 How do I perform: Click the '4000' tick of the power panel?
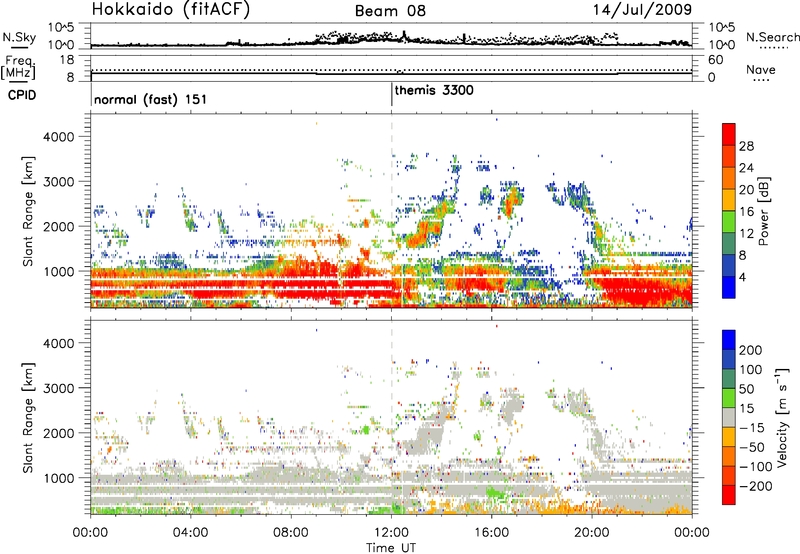point(59,137)
